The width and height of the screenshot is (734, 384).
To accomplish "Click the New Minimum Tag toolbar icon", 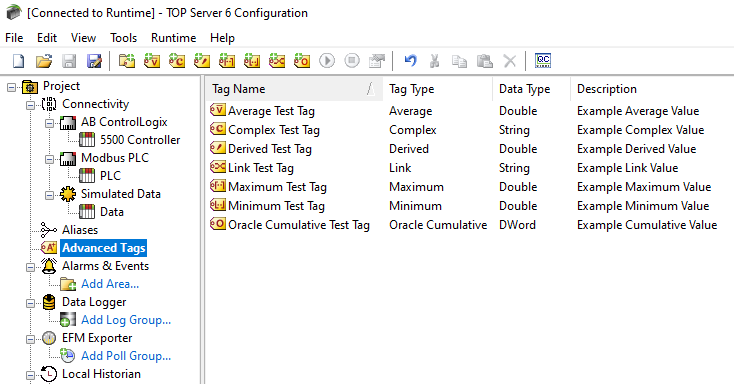I will click(252, 61).
